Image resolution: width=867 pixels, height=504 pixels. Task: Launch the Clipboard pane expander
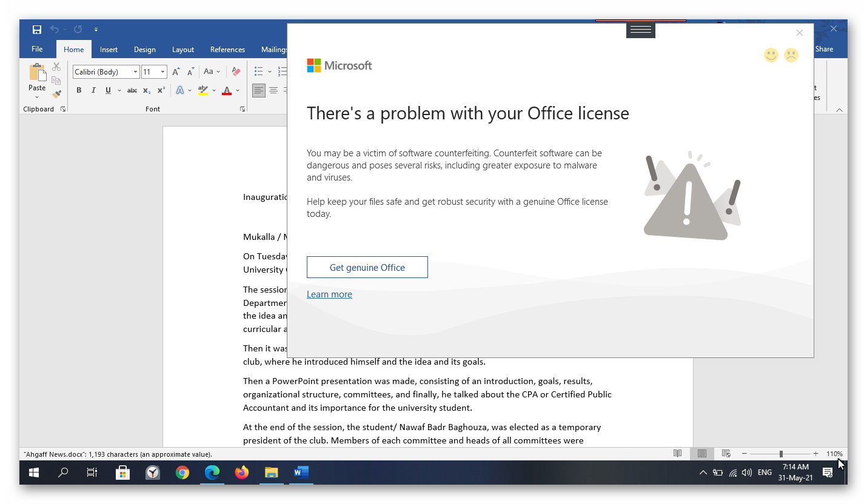62,109
